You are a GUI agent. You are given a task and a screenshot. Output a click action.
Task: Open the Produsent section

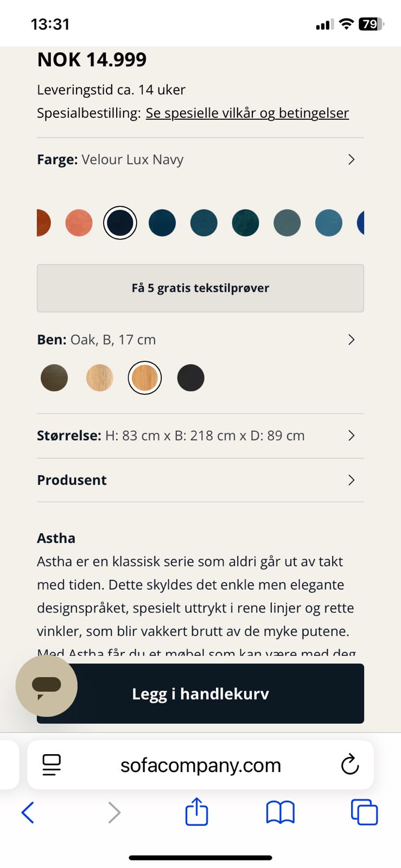pyautogui.click(x=200, y=480)
